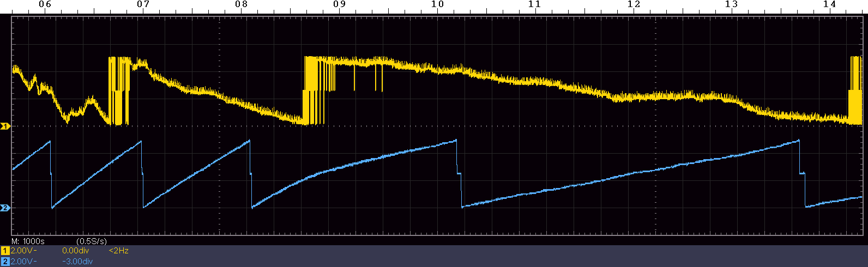Image resolution: width=868 pixels, height=267 pixels.
Task: Select the '11' time axis label
Action: coord(535,4)
